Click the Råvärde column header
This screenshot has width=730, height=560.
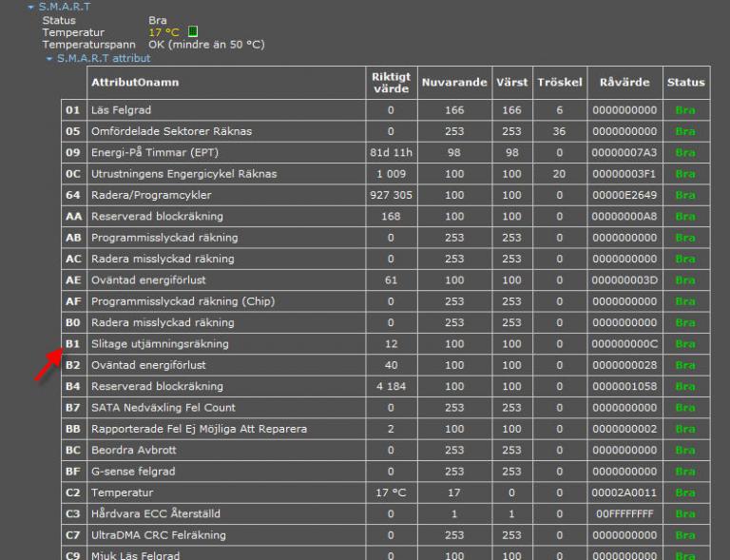pos(624,83)
